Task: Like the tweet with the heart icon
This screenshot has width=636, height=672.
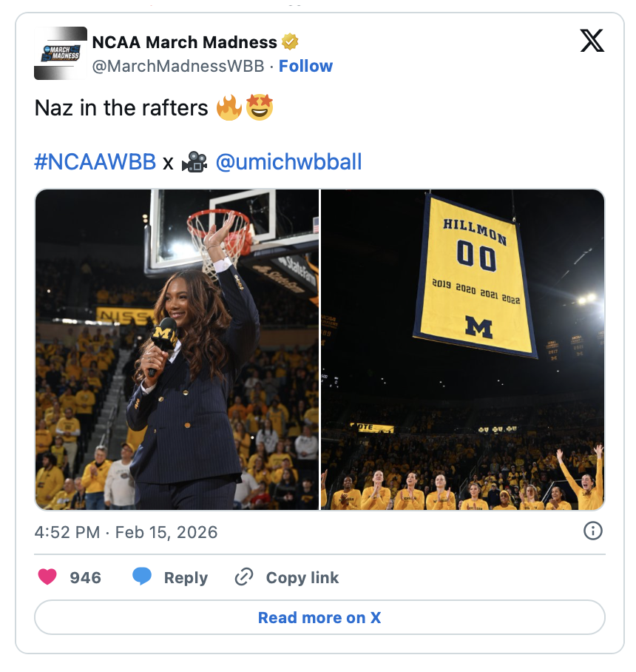Action: 47,577
